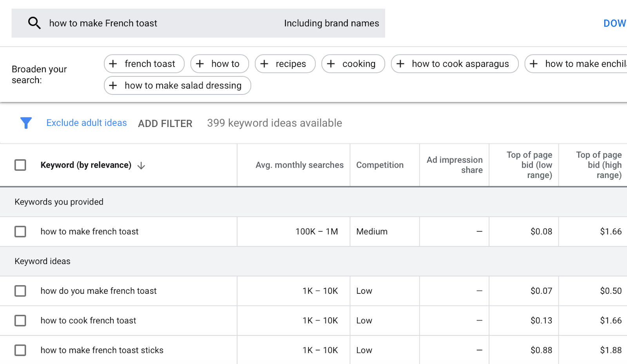Check 'how to make french toast sticks' row
The height and width of the screenshot is (364, 627).
[20, 350]
